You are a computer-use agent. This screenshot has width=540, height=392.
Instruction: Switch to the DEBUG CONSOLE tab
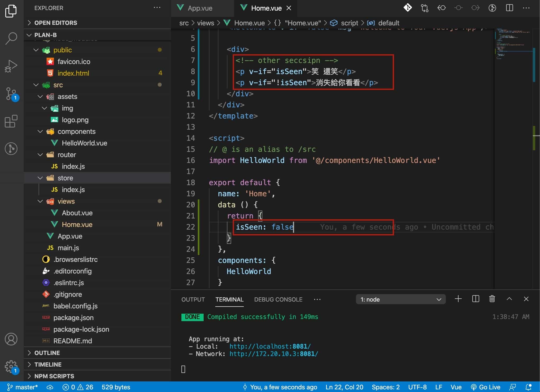pyautogui.click(x=278, y=299)
